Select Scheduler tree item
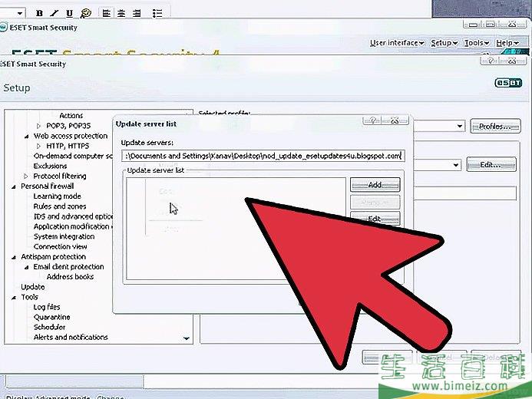Image resolution: width=532 pixels, height=399 pixels. (x=49, y=327)
